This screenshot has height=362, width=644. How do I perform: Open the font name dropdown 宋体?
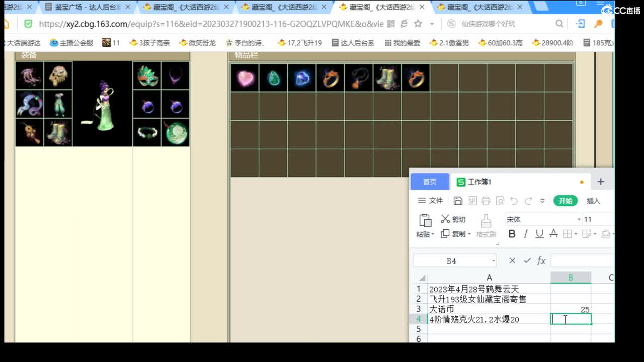pos(579,219)
